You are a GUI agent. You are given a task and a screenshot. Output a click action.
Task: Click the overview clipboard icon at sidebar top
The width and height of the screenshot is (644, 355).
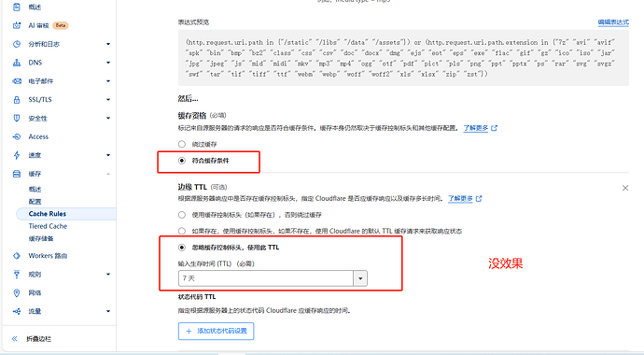pos(17,7)
